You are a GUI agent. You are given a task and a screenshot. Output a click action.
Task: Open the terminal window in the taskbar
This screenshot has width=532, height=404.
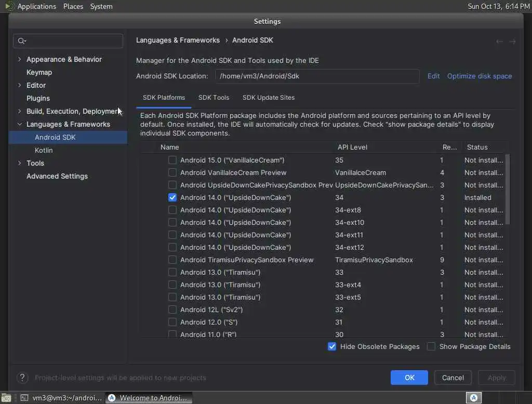(61, 398)
